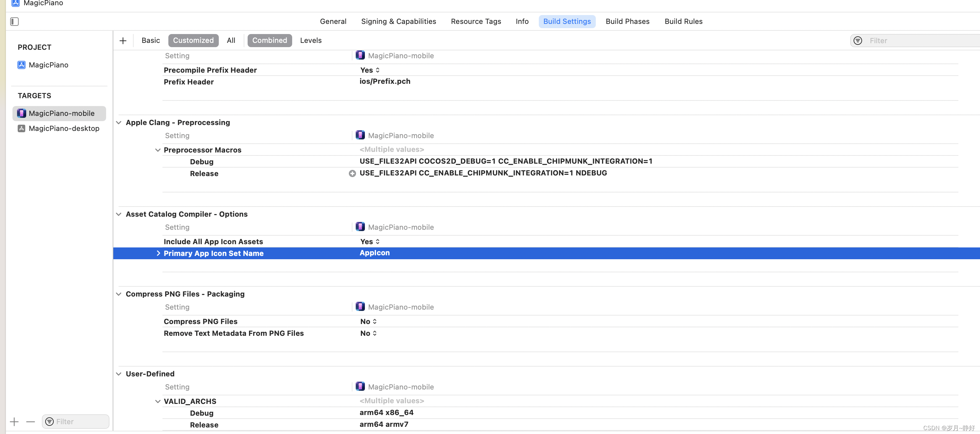Click the arm64 armv7 Release value
The image size is (980, 434).
pyautogui.click(x=384, y=424)
